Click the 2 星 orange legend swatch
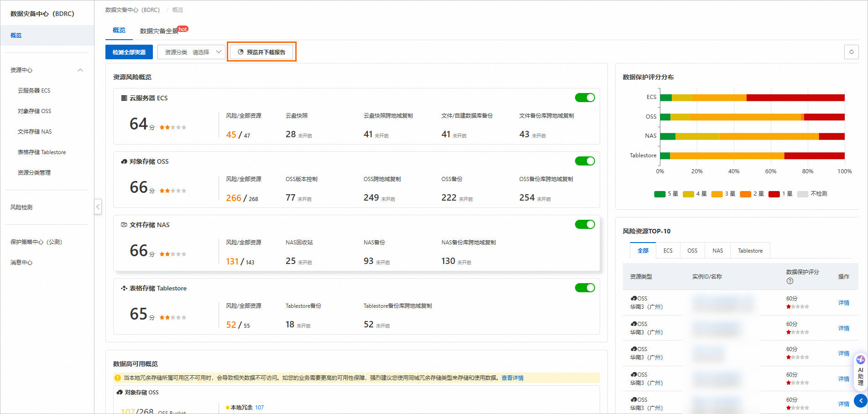This screenshot has width=868, height=414. coord(746,194)
